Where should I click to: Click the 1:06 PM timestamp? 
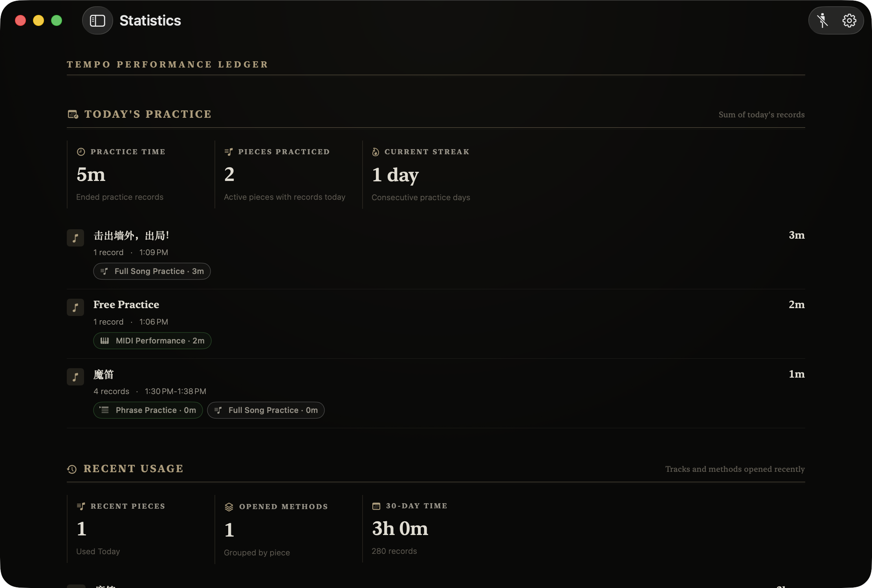click(x=154, y=322)
